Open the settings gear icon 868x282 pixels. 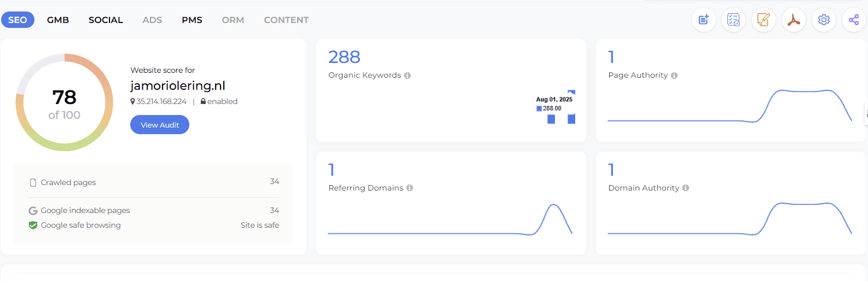point(824,20)
